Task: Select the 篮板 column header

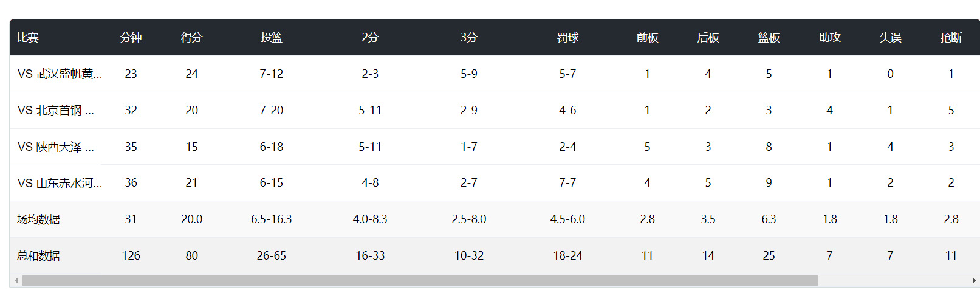Action: pyautogui.click(x=769, y=38)
